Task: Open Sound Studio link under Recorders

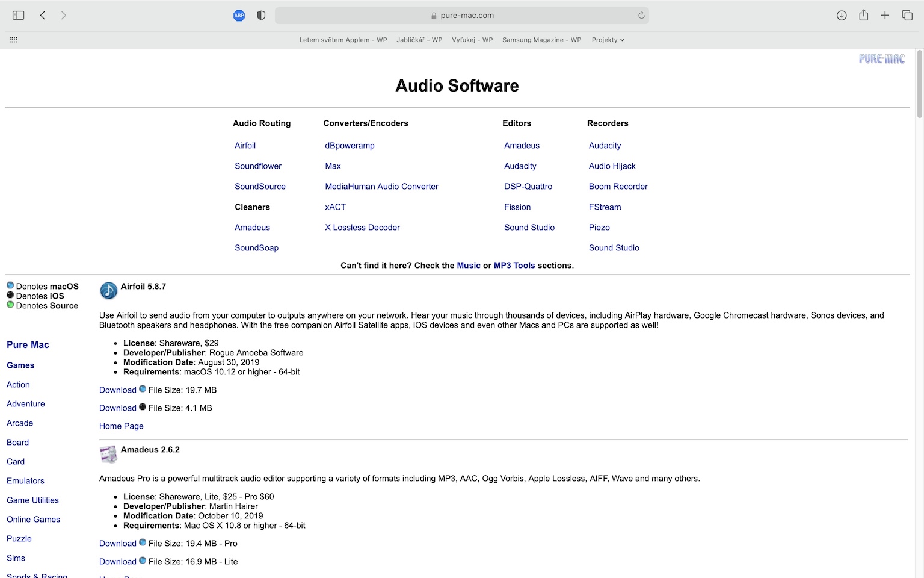Action: click(614, 248)
